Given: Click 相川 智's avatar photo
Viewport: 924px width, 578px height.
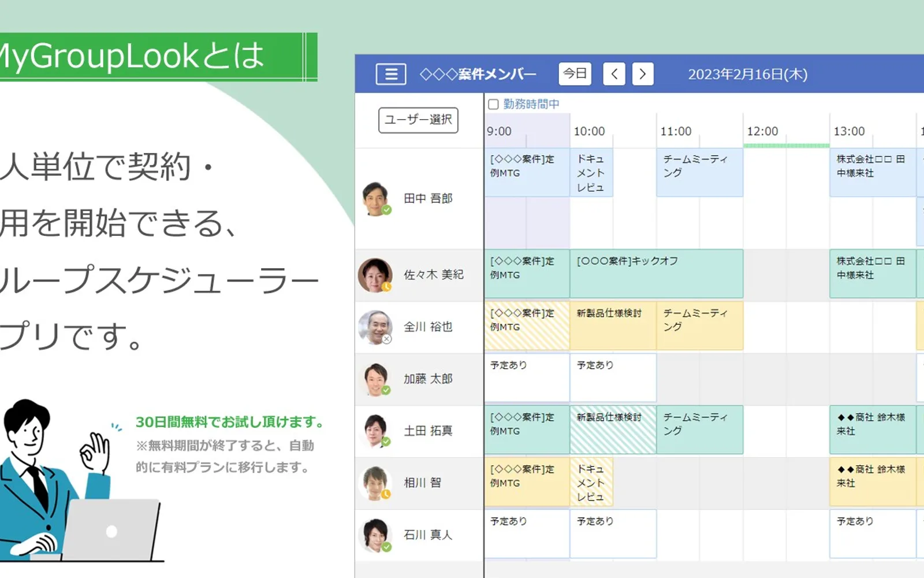Looking at the screenshot, I should [x=375, y=483].
